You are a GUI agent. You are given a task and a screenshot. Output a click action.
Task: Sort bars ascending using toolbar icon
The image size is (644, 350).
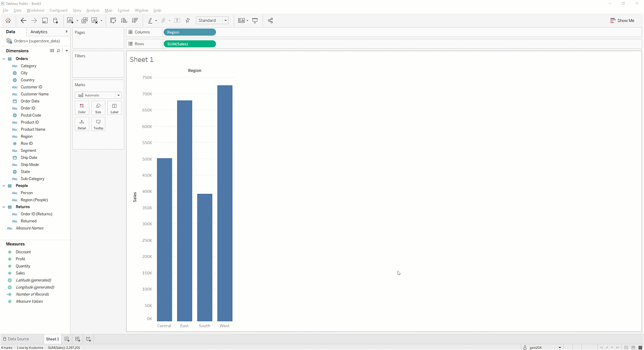click(124, 20)
